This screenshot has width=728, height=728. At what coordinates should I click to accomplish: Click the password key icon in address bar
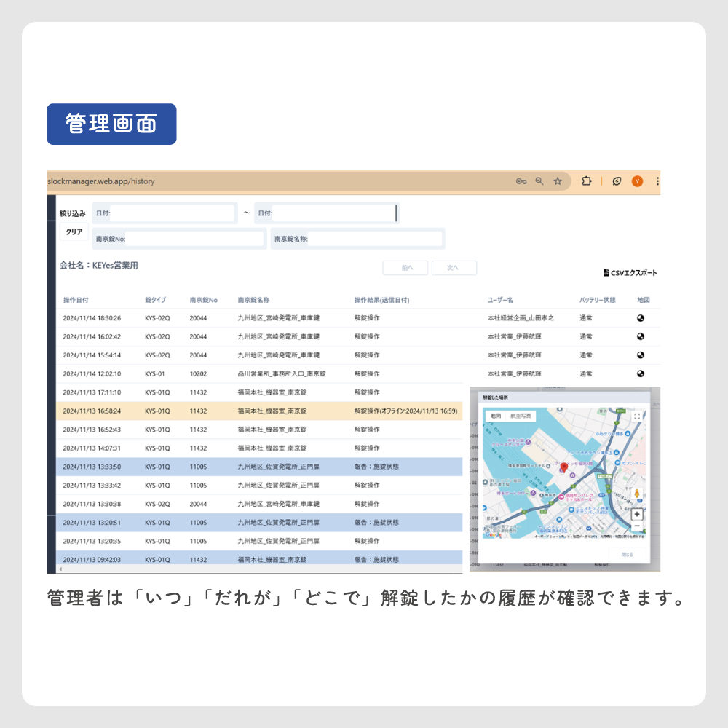coord(521,182)
